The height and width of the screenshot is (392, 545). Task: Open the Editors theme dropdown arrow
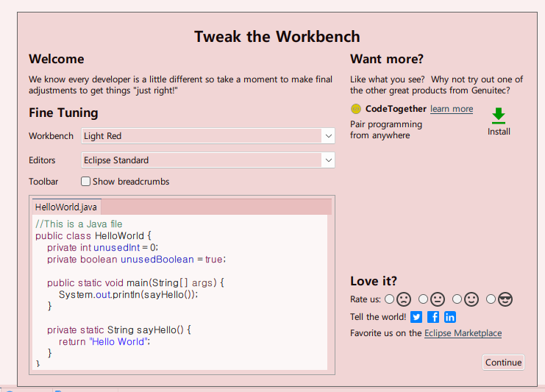328,160
